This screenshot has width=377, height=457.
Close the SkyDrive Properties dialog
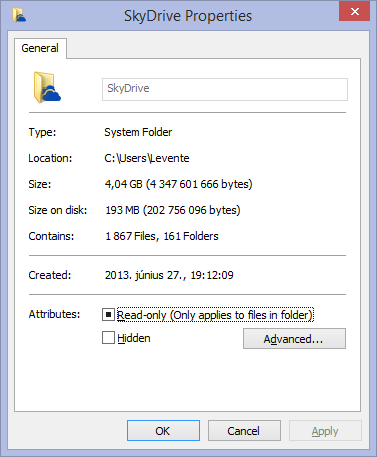click(x=354, y=11)
